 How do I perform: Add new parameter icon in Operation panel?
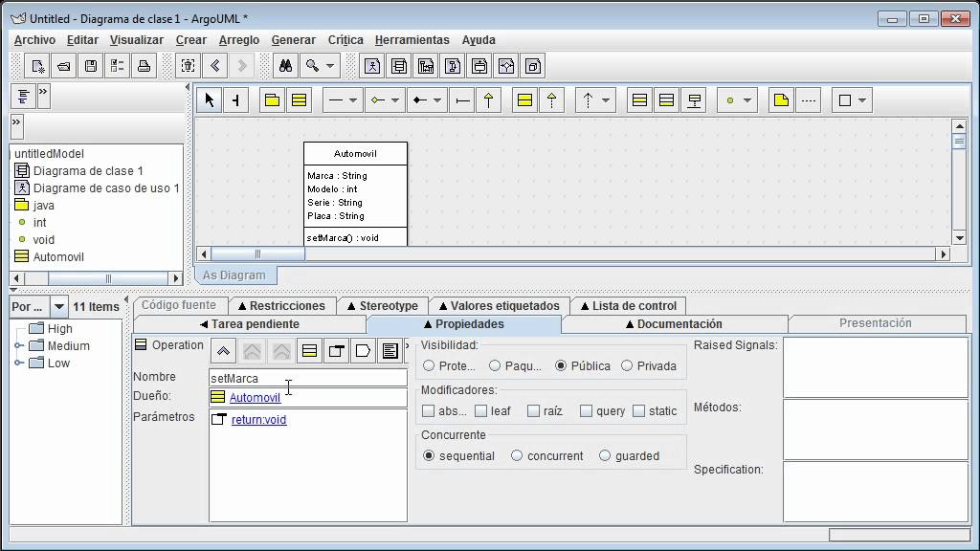336,351
